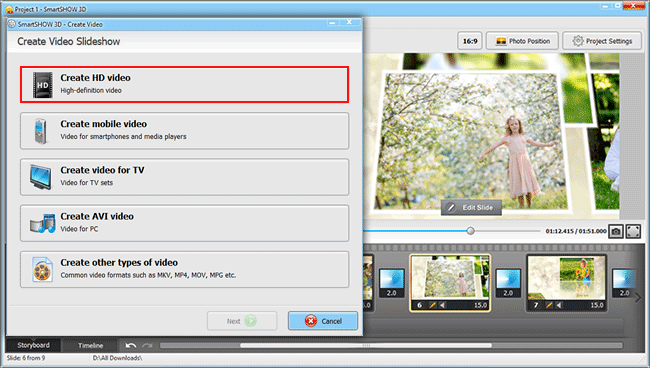Toggle fullscreen preview icon
The height and width of the screenshot is (368, 650).
pyautogui.click(x=633, y=231)
